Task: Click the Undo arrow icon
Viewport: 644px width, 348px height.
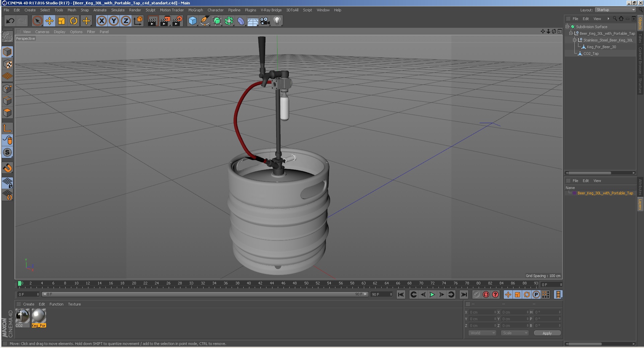Action: [x=10, y=21]
